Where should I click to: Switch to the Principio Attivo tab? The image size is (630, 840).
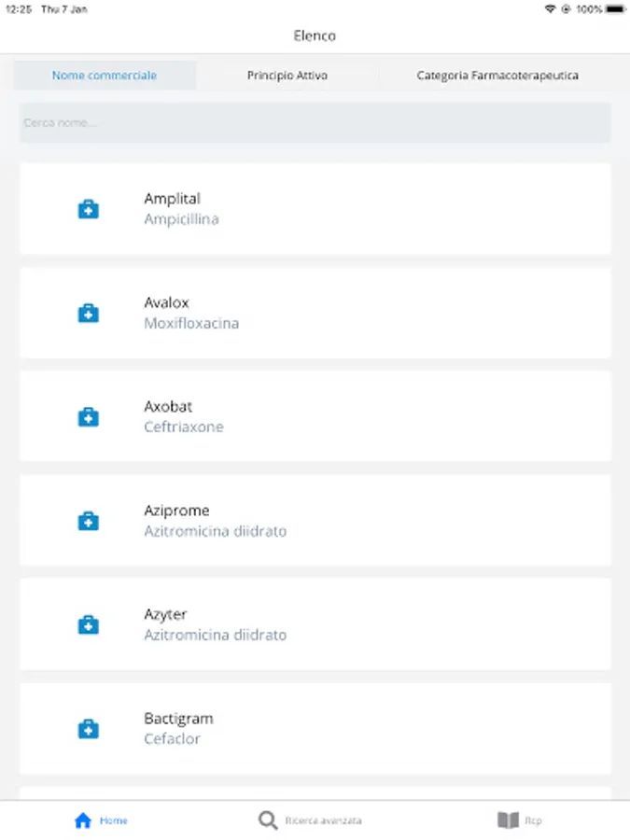pyautogui.click(x=287, y=76)
